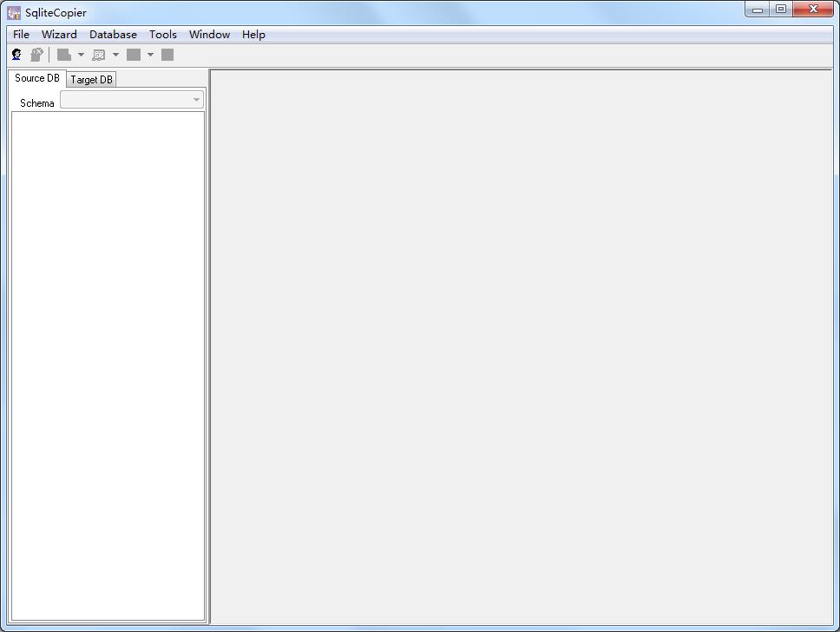The image size is (840, 632).
Task: Click the grey diagram board toolbar icon
Action: (99, 55)
